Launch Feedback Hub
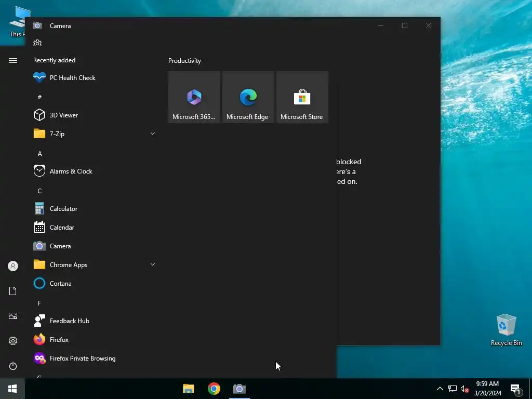The height and width of the screenshot is (399, 532). click(x=94, y=321)
